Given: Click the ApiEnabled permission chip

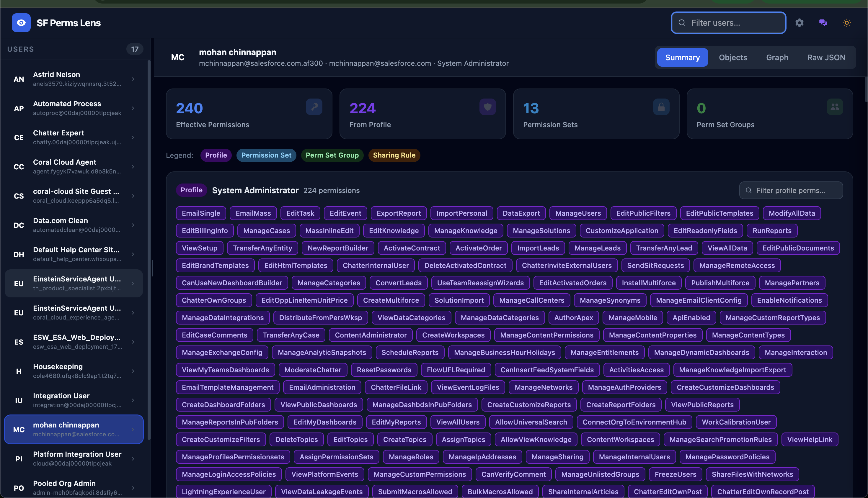Looking at the screenshot, I should (691, 318).
